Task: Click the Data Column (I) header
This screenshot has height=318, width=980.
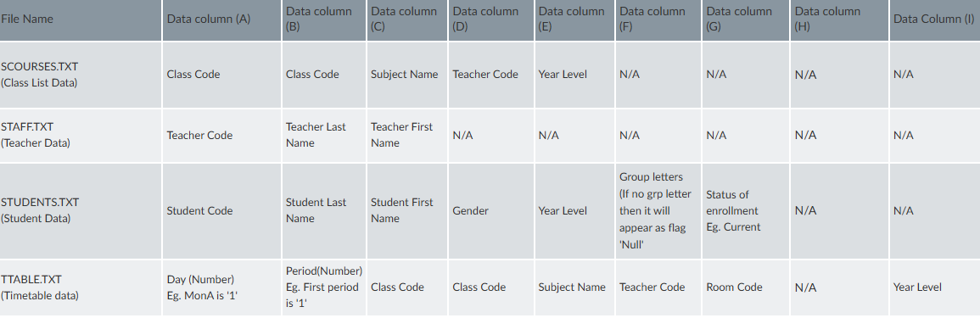Action: [x=935, y=20]
